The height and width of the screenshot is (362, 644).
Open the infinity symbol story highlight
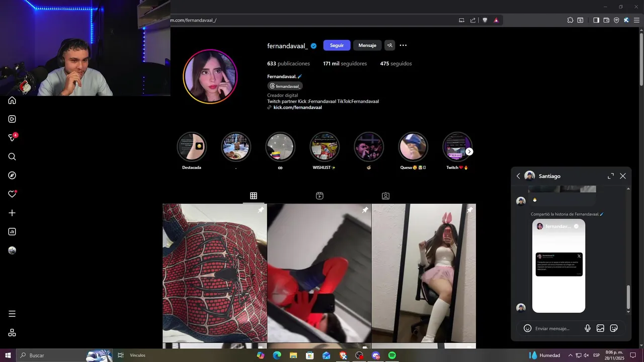[280, 147]
